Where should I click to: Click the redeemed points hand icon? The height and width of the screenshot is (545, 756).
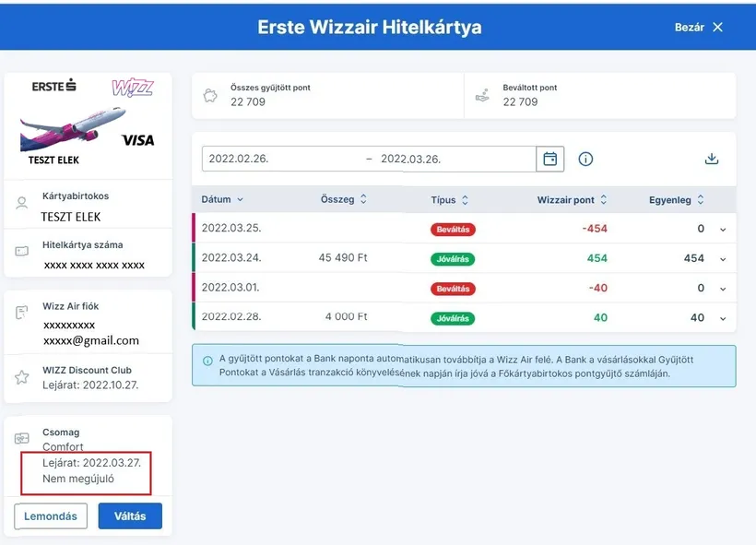pyautogui.click(x=481, y=95)
